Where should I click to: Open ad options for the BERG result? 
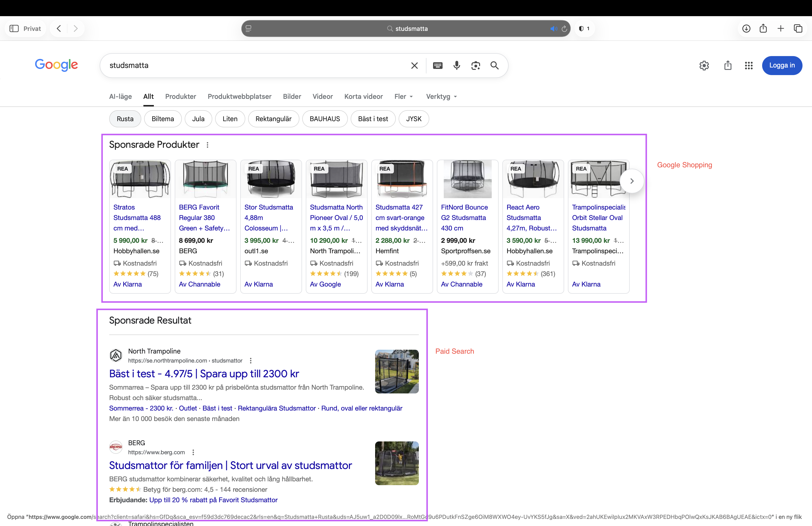(x=193, y=452)
